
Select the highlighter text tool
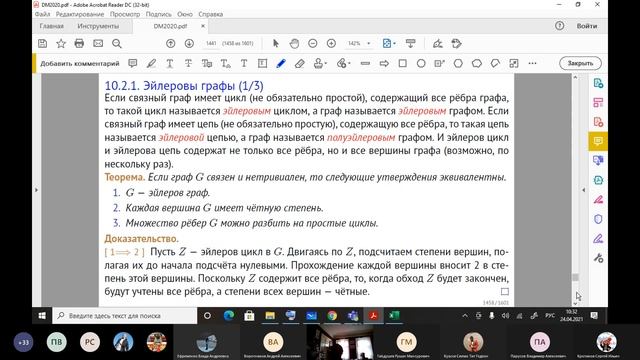tap(151, 63)
